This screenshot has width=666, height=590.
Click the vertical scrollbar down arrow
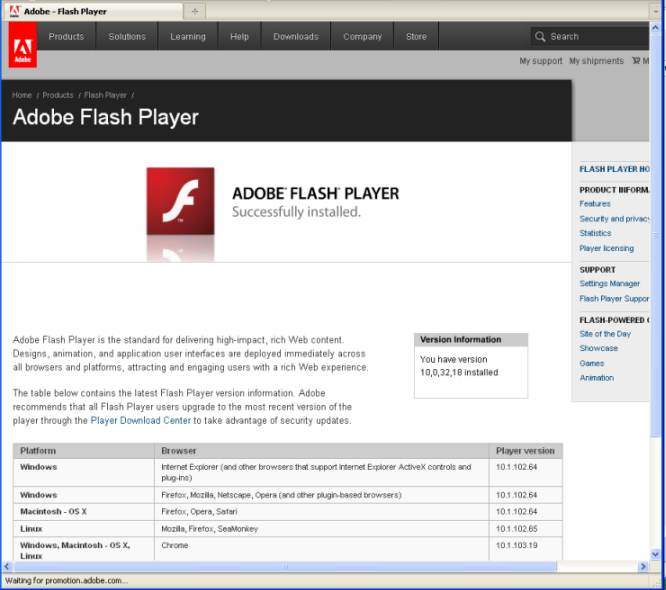point(655,554)
